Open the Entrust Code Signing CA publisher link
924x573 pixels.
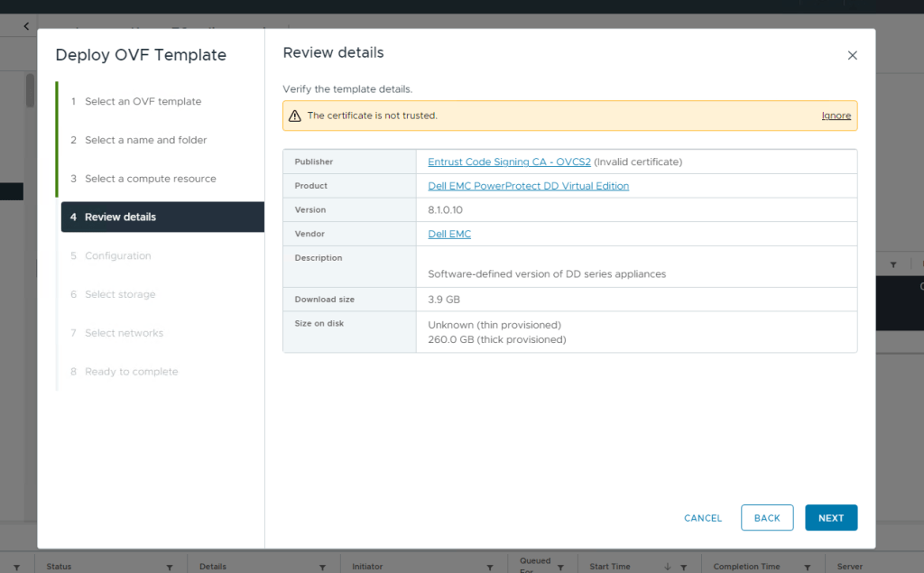coord(509,162)
